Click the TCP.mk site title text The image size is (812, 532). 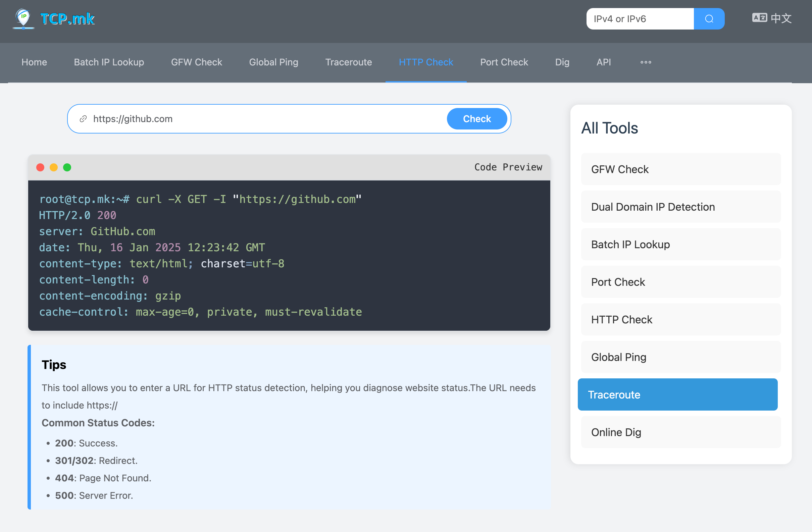tap(67, 19)
